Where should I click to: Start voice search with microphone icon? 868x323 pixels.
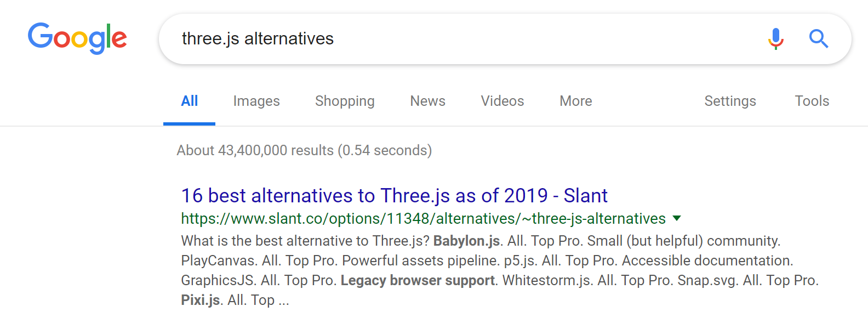coord(775,39)
